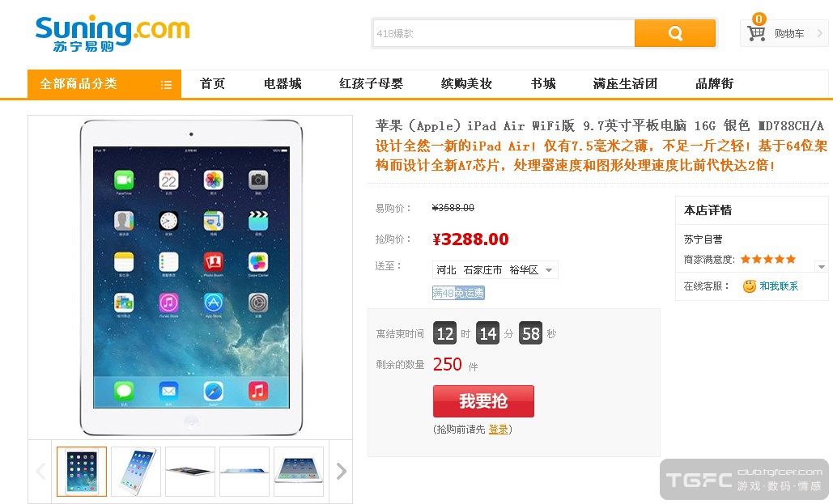This screenshot has width=833, height=504.
Task: Open the 品牌街 navigation item
Action: click(x=715, y=84)
